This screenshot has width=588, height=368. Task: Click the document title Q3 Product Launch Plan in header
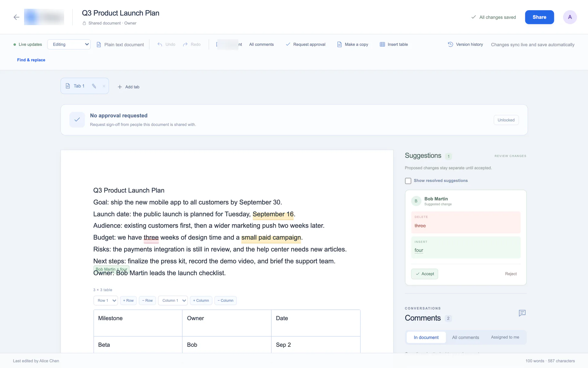coord(120,13)
